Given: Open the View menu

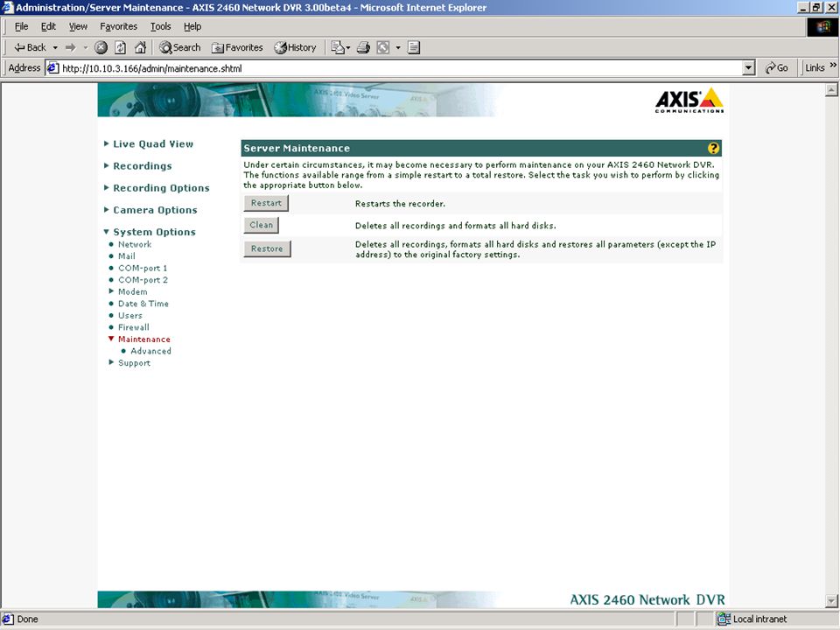Looking at the screenshot, I should (78, 26).
